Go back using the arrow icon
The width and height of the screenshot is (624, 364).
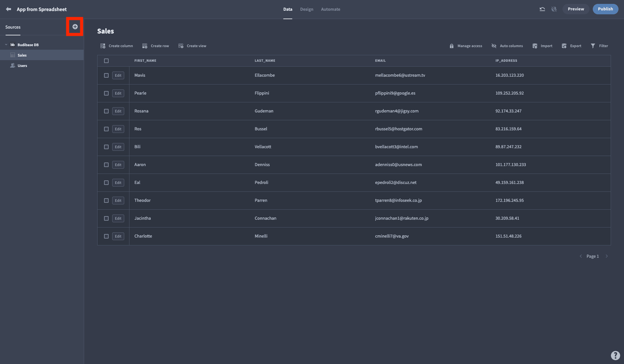point(8,9)
